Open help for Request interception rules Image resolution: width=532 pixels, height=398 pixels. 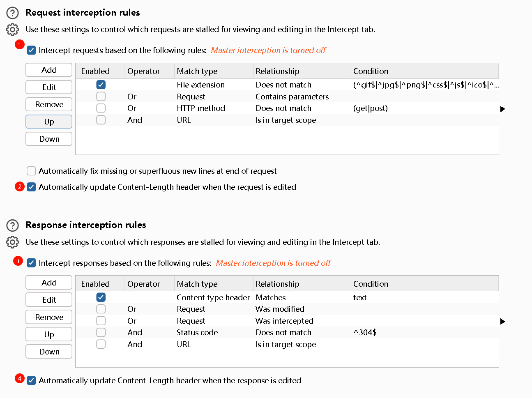12,13
